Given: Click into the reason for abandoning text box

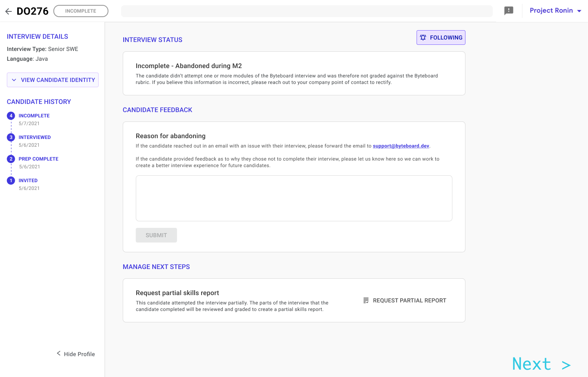Looking at the screenshot, I should coord(294,198).
